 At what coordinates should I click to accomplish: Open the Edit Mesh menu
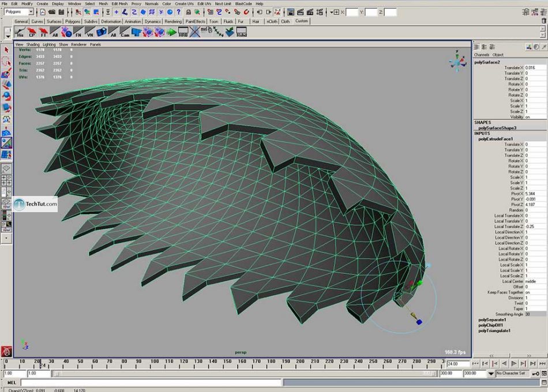pyautogui.click(x=119, y=3)
